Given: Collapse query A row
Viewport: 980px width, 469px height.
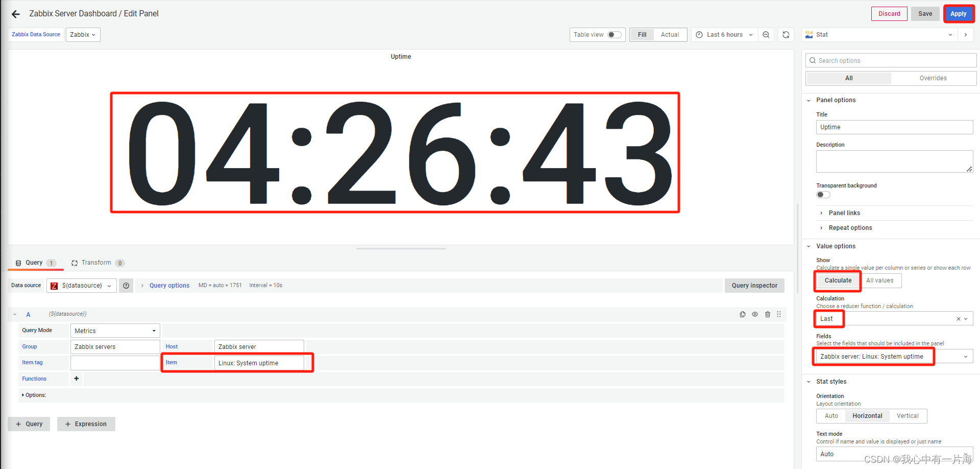Looking at the screenshot, I should (15, 314).
